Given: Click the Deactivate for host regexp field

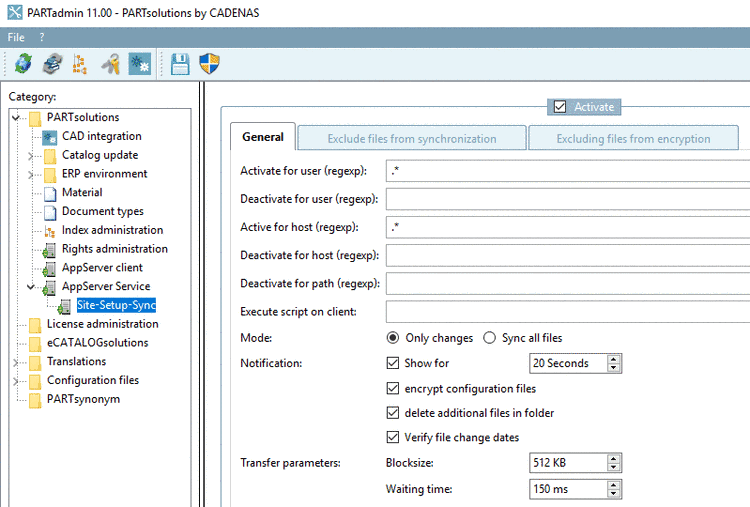Looking at the screenshot, I should coord(568,255).
